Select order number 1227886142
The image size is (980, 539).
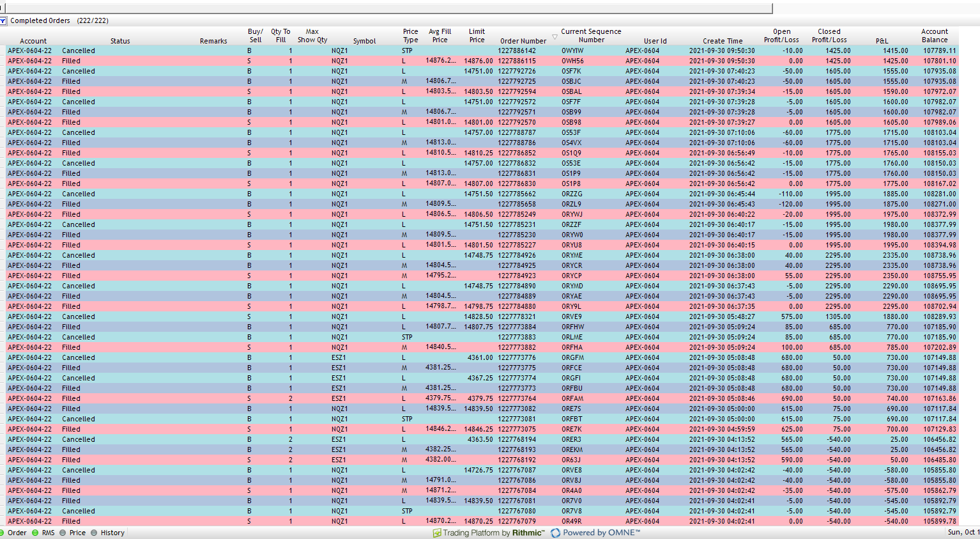pos(517,51)
